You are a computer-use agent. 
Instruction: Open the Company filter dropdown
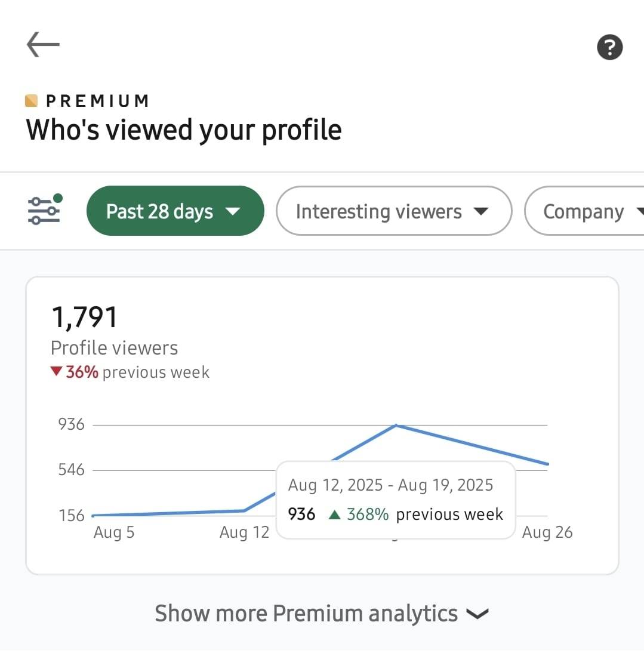584,211
